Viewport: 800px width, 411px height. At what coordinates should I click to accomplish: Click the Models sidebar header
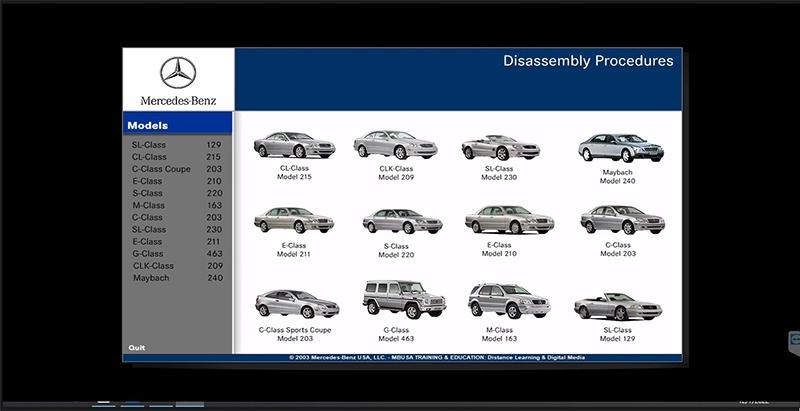tap(177, 123)
